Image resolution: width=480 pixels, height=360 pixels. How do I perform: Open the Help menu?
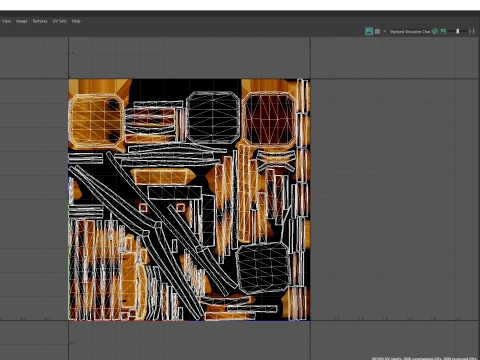[x=76, y=21]
